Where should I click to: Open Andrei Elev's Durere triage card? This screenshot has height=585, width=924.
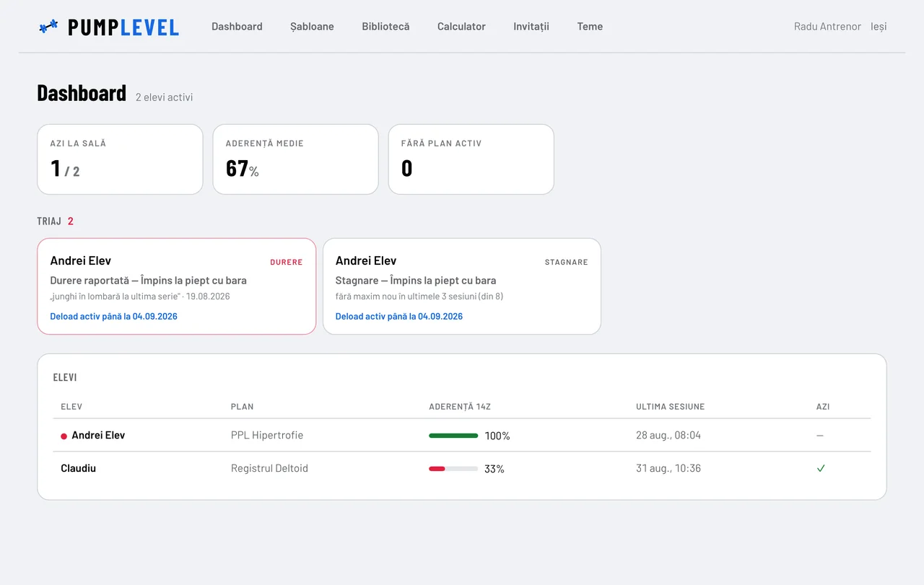(177, 286)
